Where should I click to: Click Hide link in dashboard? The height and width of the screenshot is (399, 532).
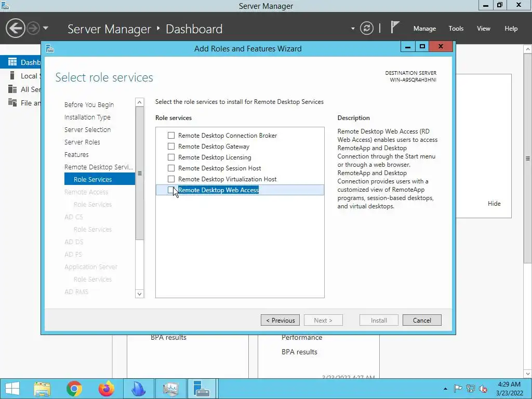494,203
